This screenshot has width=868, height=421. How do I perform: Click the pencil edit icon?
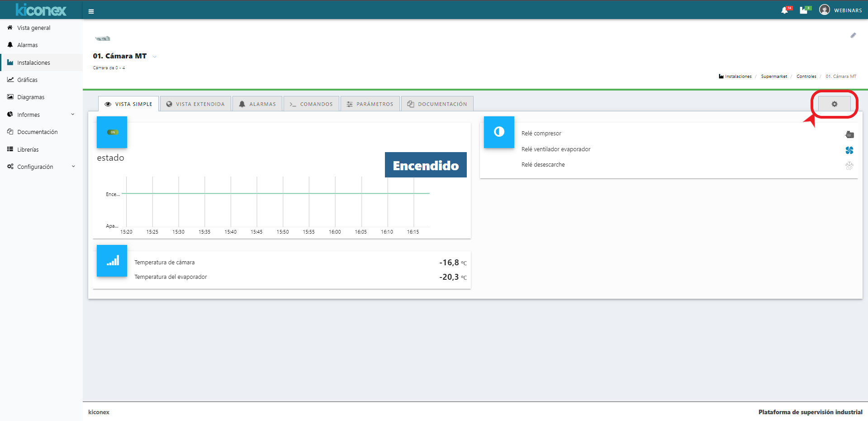pyautogui.click(x=853, y=35)
